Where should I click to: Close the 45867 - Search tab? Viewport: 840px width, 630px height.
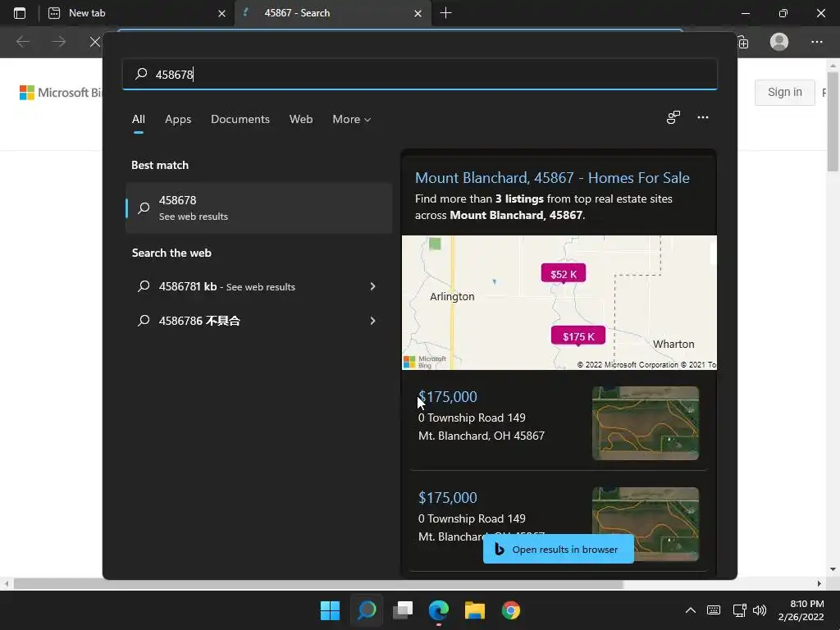point(418,13)
